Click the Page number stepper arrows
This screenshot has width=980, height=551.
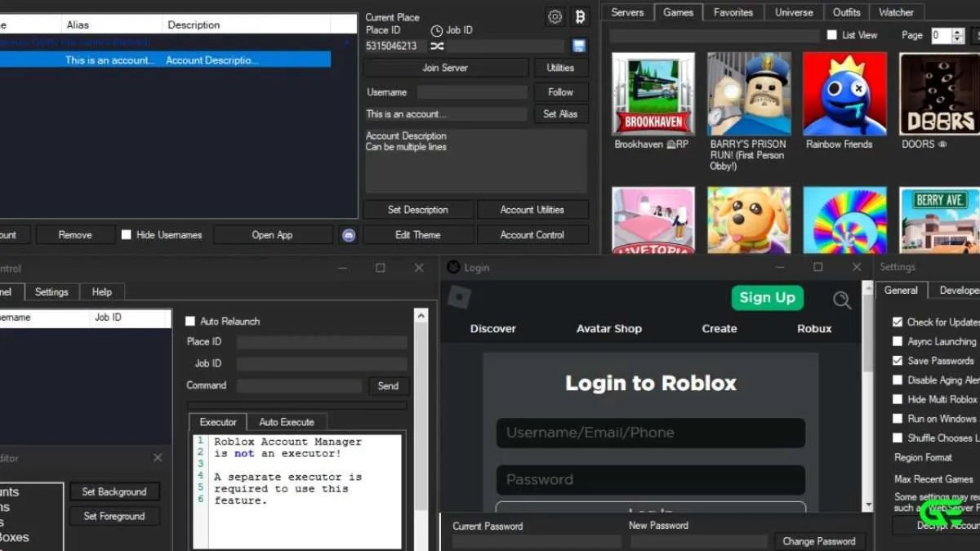coord(958,35)
